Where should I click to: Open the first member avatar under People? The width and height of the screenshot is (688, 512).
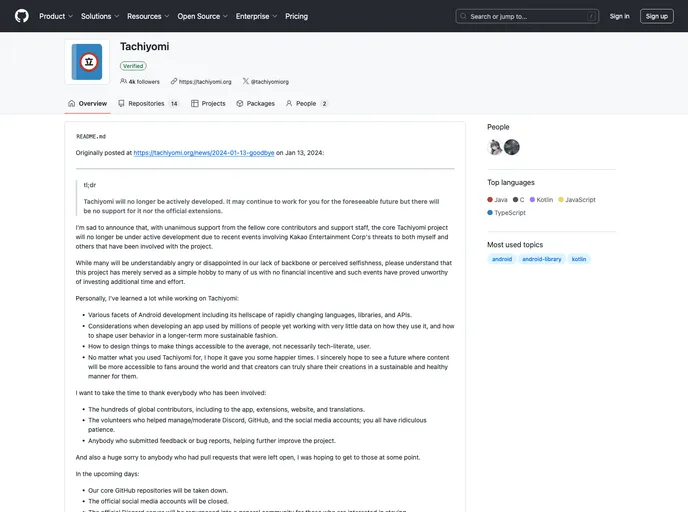[495, 147]
